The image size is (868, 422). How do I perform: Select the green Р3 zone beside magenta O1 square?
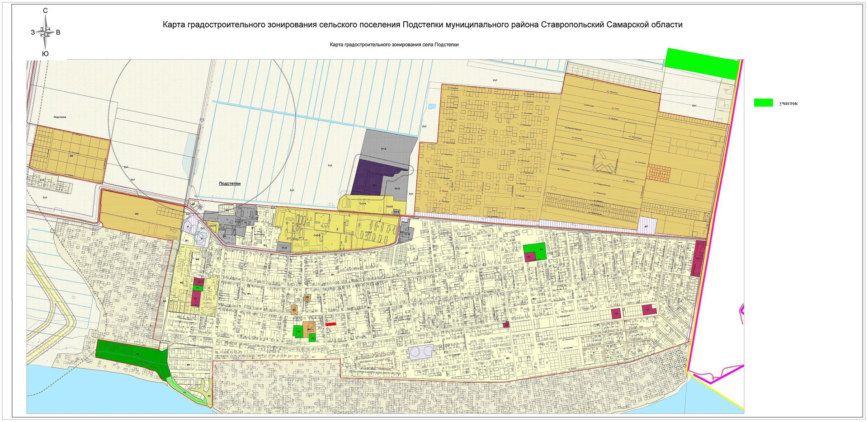(540, 249)
